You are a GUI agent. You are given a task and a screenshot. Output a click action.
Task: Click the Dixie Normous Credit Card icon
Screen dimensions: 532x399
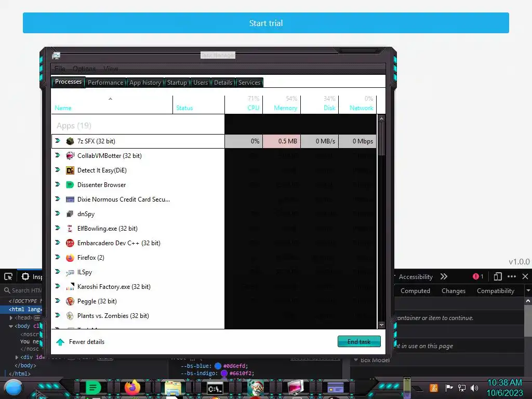point(70,199)
